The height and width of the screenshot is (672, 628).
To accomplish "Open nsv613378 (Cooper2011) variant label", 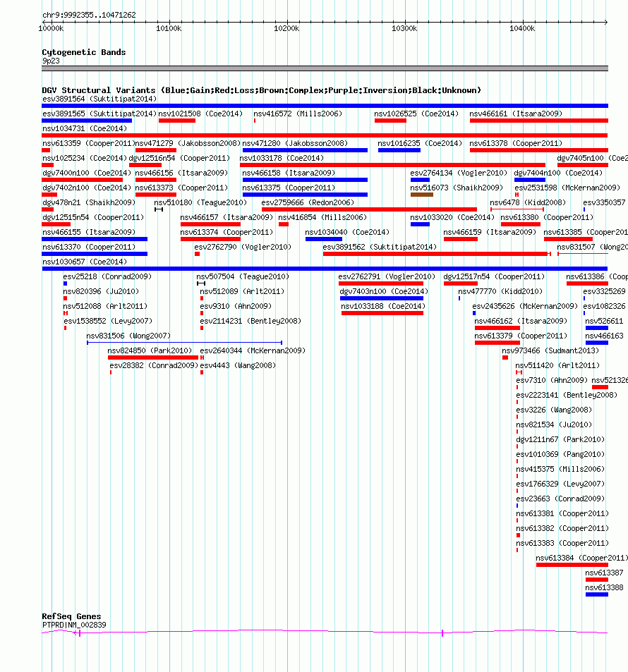I will pyautogui.click(x=516, y=143).
